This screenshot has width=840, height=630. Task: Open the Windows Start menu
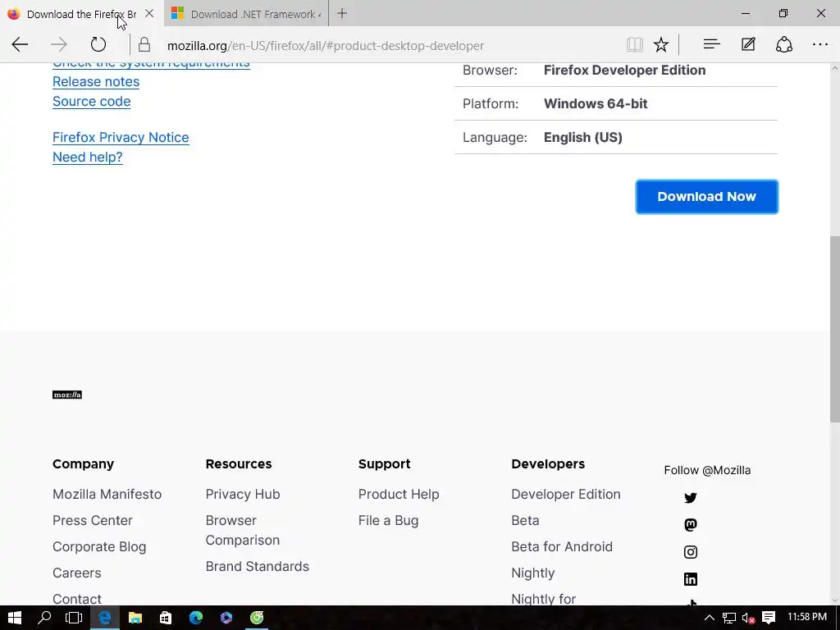(15, 618)
